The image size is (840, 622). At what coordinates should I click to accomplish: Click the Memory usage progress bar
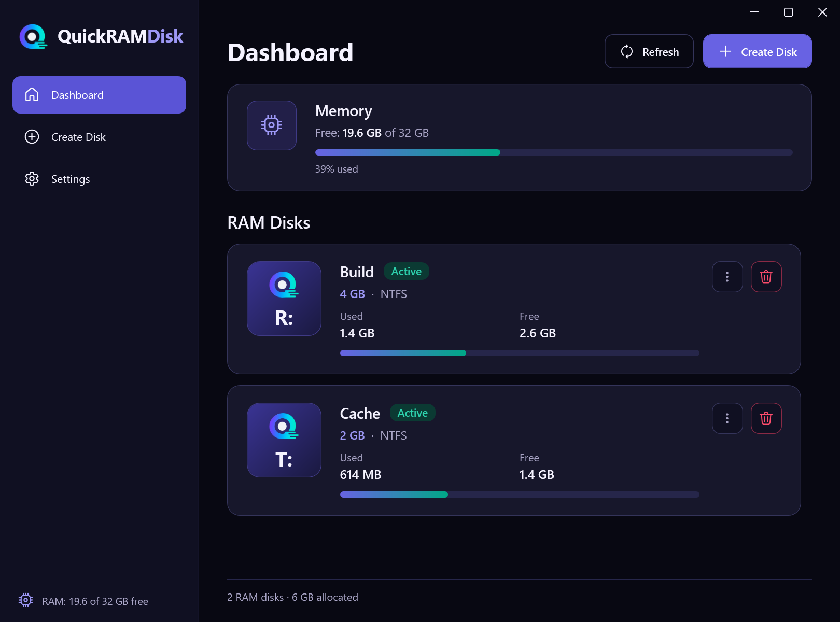(x=554, y=152)
